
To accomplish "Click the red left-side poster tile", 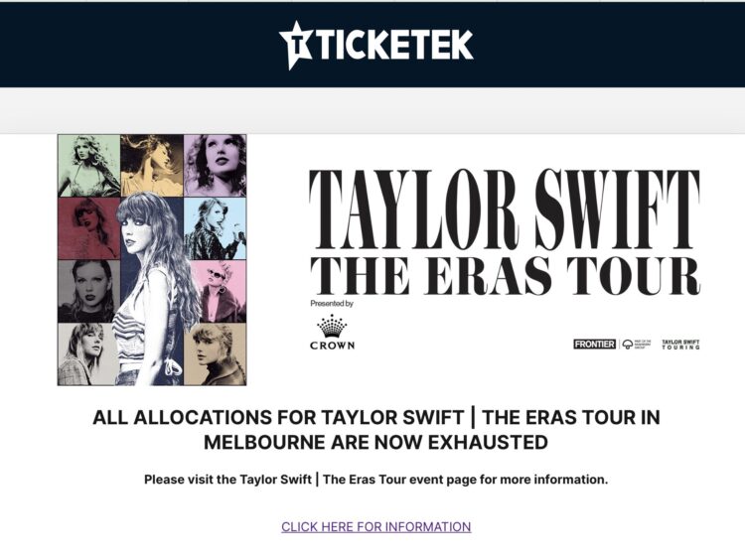I will [87, 228].
